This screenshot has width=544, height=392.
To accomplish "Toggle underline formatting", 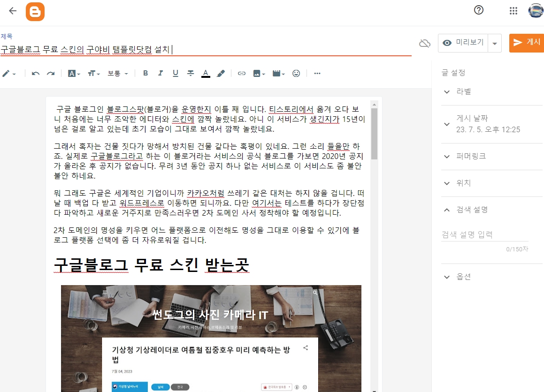I will [176, 73].
